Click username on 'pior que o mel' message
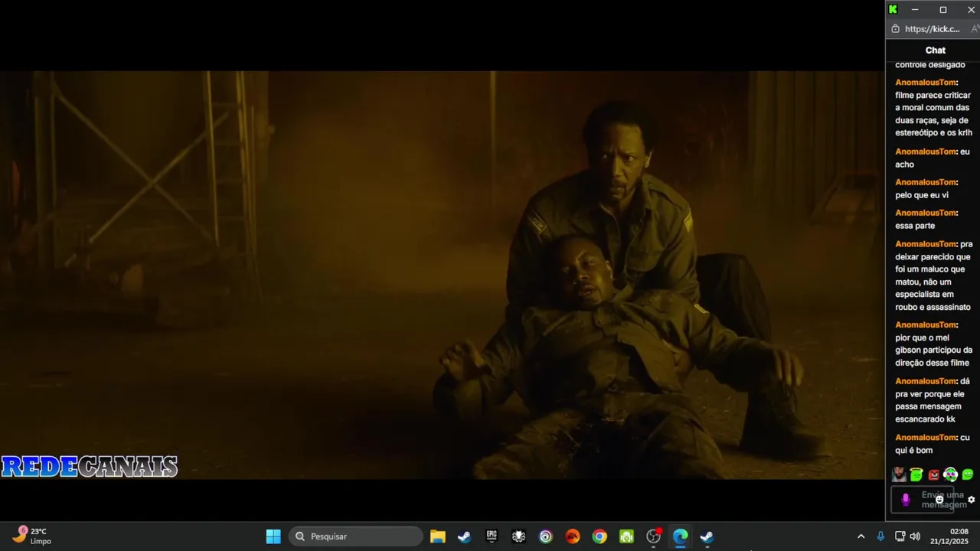Image resolution: width=980 pixels, height=551 pixels. 926,324
